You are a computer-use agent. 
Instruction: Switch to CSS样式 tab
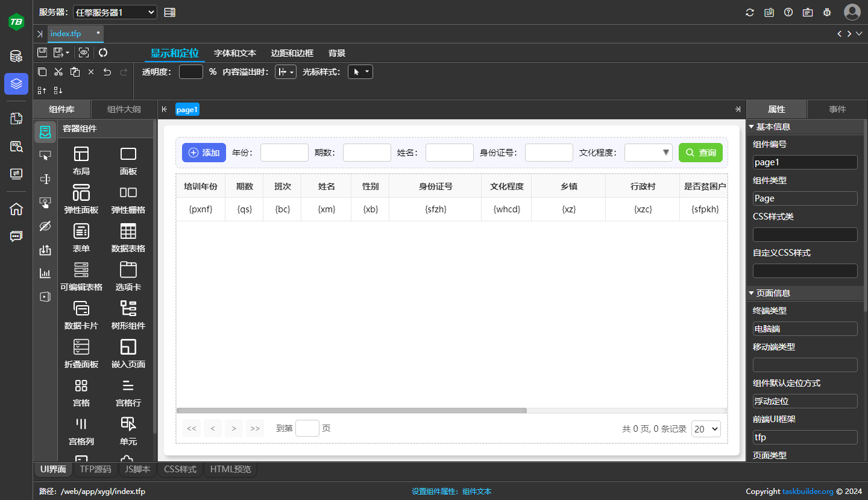(x=180, y=469)
